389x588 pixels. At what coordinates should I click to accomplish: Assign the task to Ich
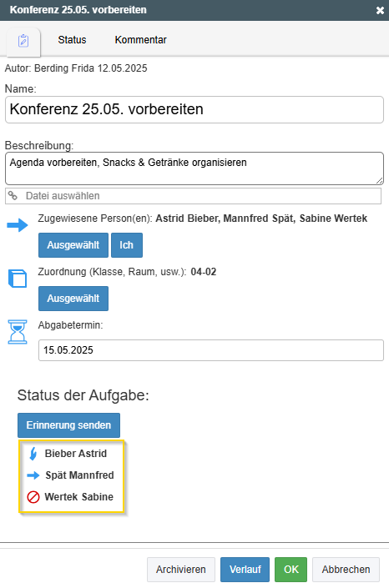pos(127,245)
